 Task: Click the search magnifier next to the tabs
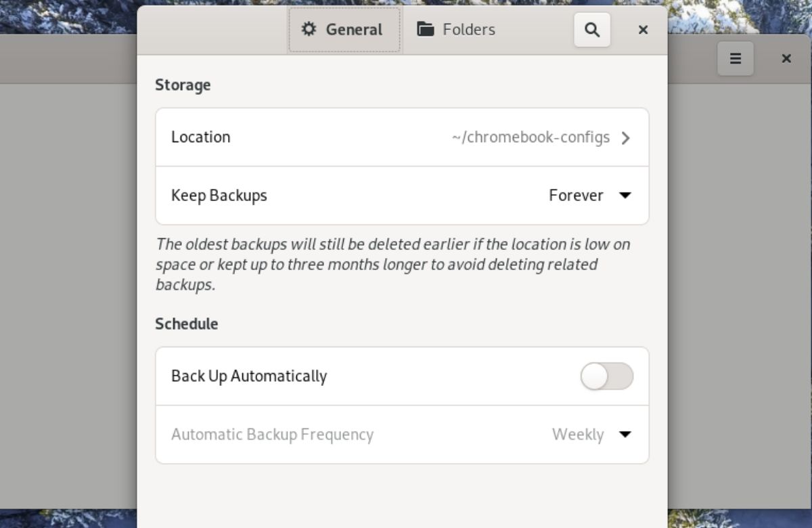click(x=592, y=30)
